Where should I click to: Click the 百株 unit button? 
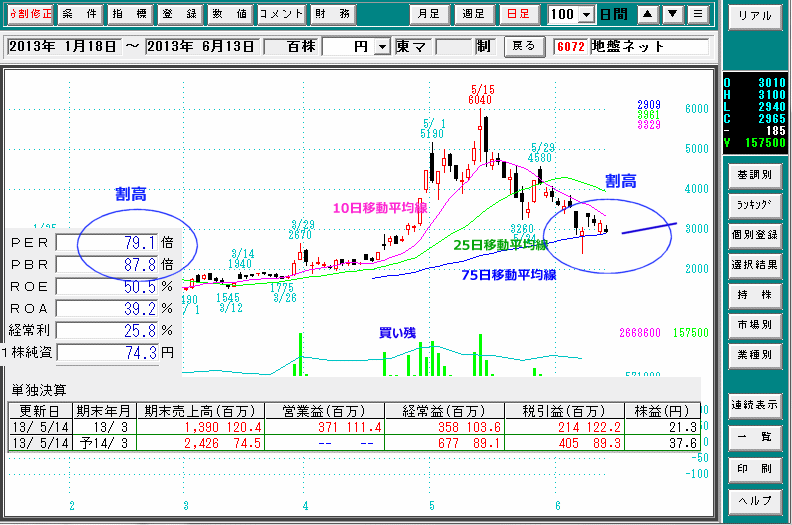291,46
